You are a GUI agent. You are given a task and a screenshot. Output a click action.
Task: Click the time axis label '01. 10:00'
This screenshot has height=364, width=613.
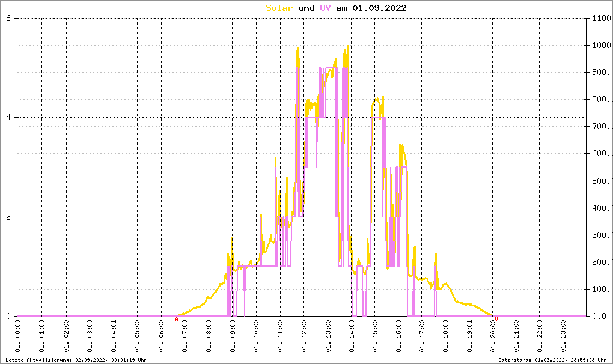pyautogui.click(x=257, y=336)
